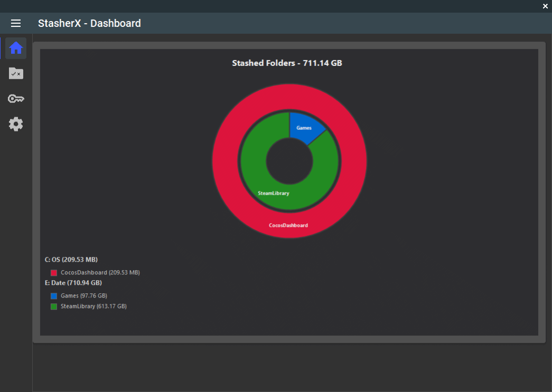Go to the Home dashboard icon
This screenshot has height=392, width=552.
[x=16, y=48]
